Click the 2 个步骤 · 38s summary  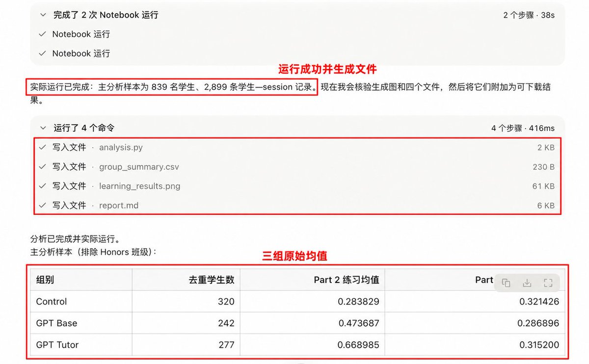coord(529,15)
